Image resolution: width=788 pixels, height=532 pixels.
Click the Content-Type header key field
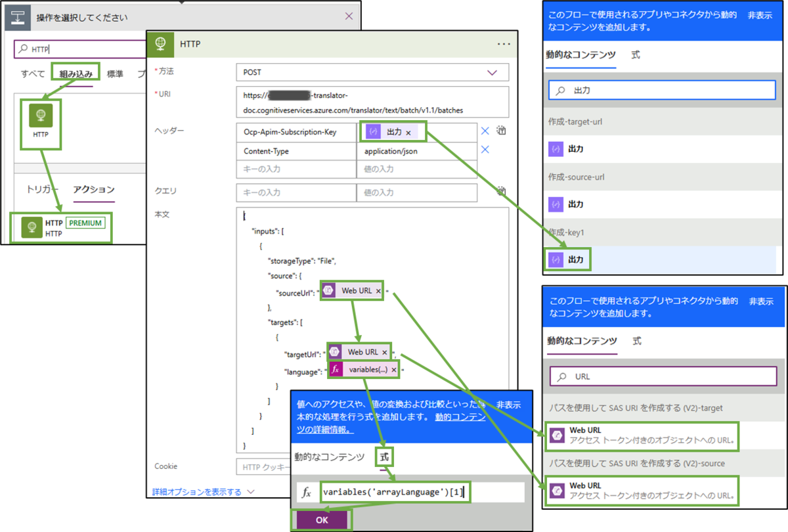coord(296,151)
